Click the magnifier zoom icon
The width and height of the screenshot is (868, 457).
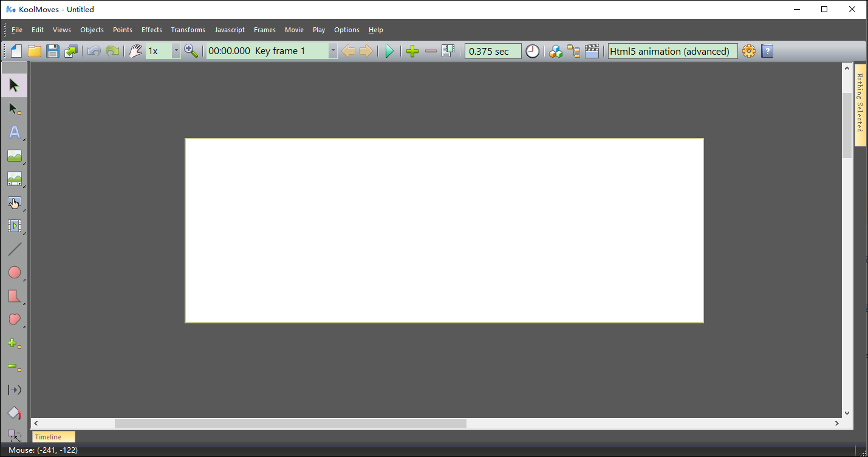(x=191, y=51)
